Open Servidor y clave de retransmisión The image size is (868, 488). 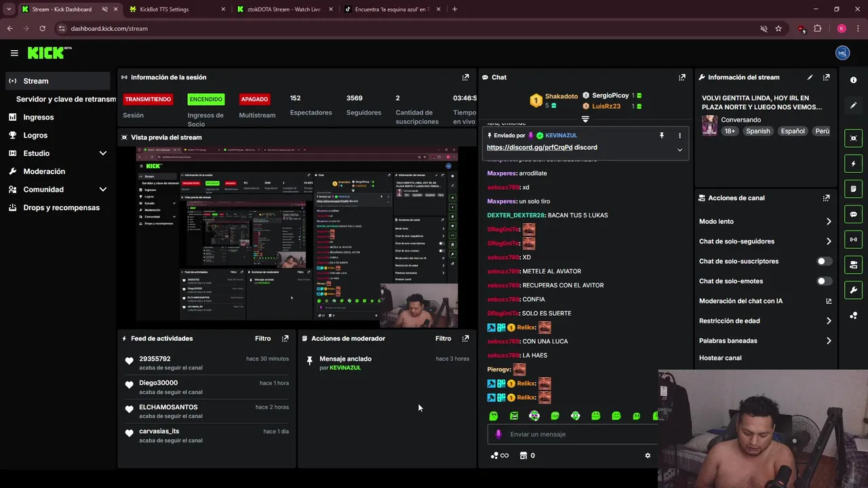66,99
